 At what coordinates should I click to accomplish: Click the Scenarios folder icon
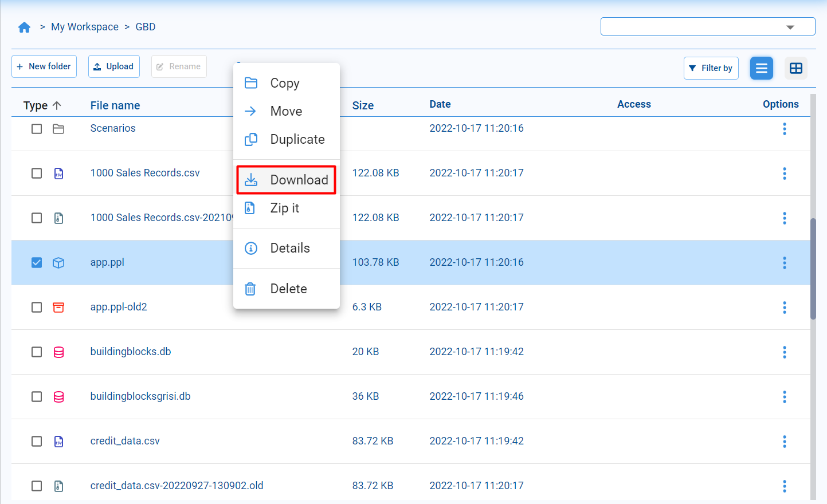[x=58, y=129]
